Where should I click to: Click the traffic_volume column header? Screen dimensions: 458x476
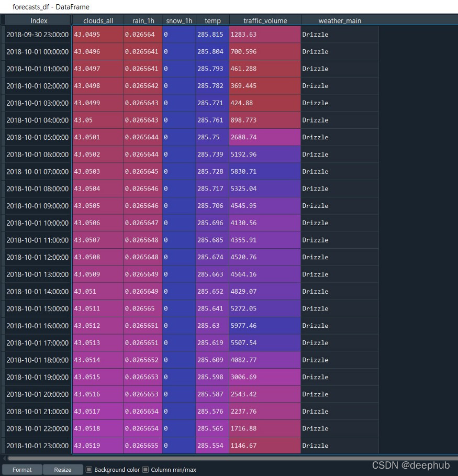pyautogui.click(x=265, y=20)
